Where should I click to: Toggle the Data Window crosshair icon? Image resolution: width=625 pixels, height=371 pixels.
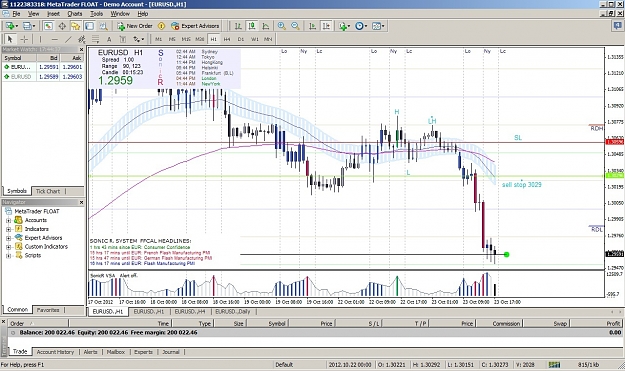(62, 26)
